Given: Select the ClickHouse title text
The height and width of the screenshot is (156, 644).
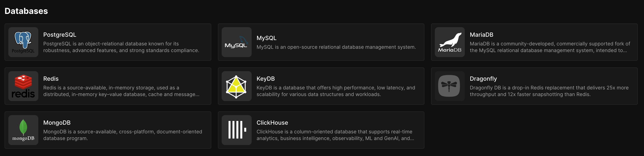Looking at the screenshot, I should (x=272, y=122).
